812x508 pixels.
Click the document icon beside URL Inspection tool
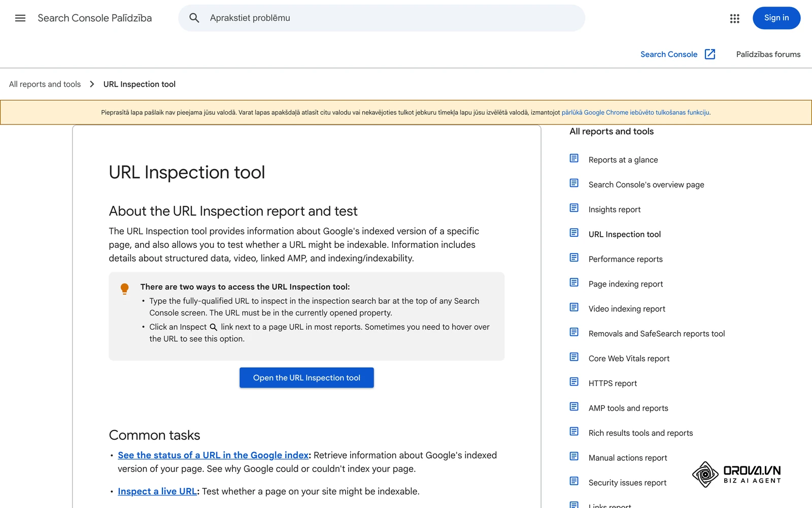click(x=574, y=233)
